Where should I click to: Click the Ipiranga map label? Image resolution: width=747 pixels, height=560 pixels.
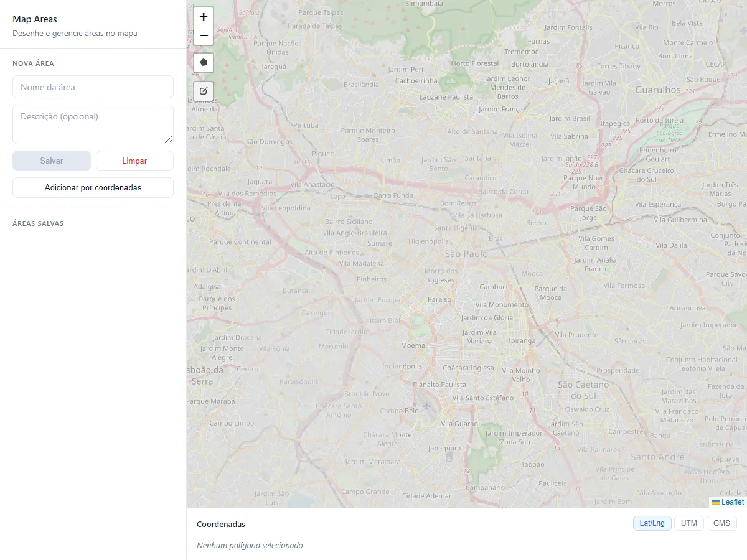click(x=522, y=340)
